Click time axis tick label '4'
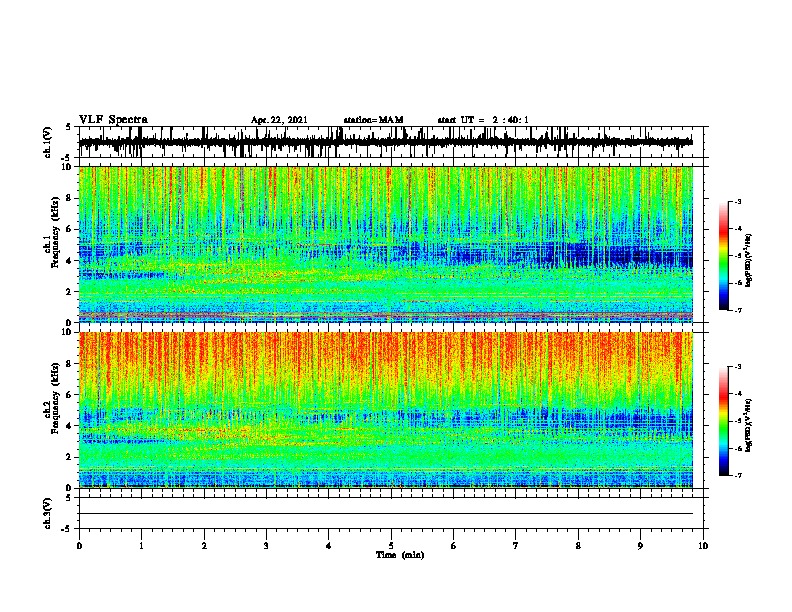The width and height of the screenshot is (792, 612). pos(329,546)
